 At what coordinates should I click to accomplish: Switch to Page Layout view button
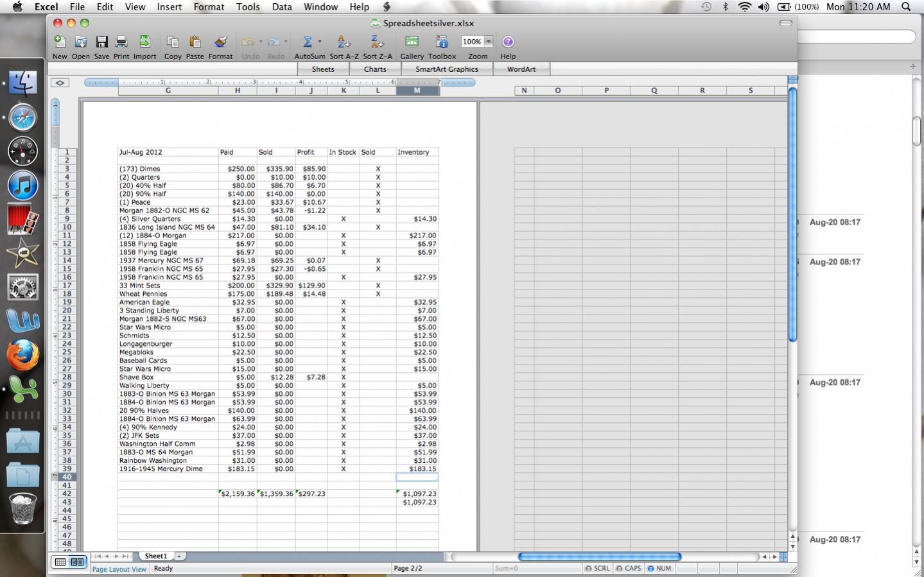pyautogui.click(x=77, y=562)
